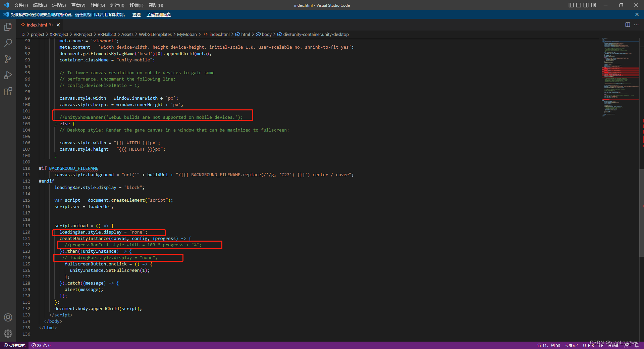The height and width of the screenshot is (349, 644).
Task: Click the script.src = loaderUrl; line
Action: (x=84, y=207)
